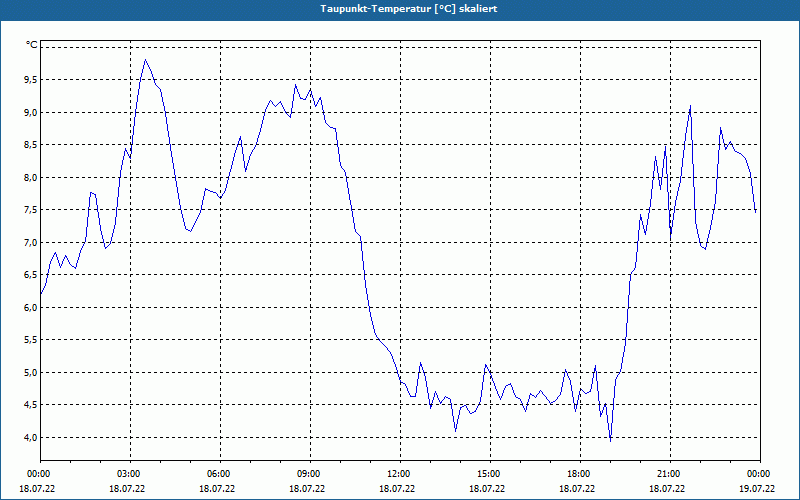
Task: Click the 09:00 time label
Action: 310,473
